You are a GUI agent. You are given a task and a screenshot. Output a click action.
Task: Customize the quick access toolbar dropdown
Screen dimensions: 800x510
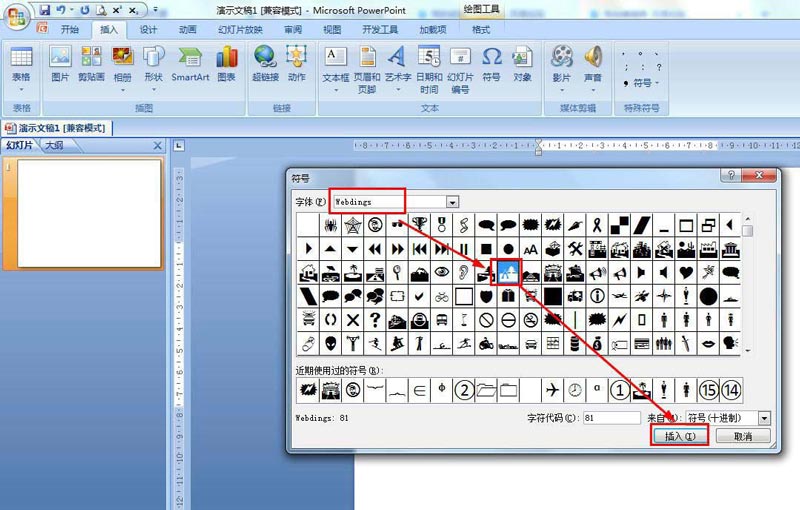(156, 10)
